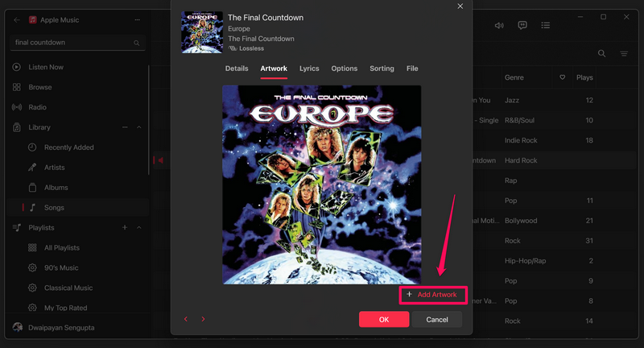Screen dimensions: 644x348
Task: Open Apple Music more options ellipsis
Action: 137,19
